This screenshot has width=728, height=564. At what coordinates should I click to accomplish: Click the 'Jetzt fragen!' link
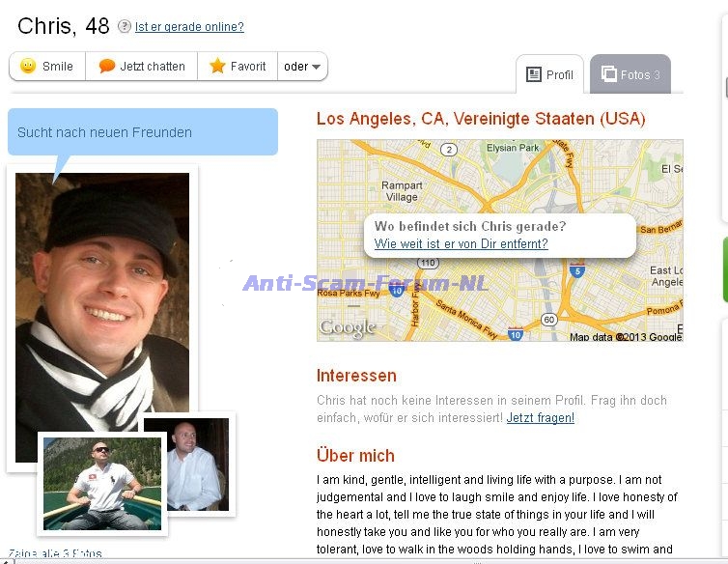pos(540,418)
